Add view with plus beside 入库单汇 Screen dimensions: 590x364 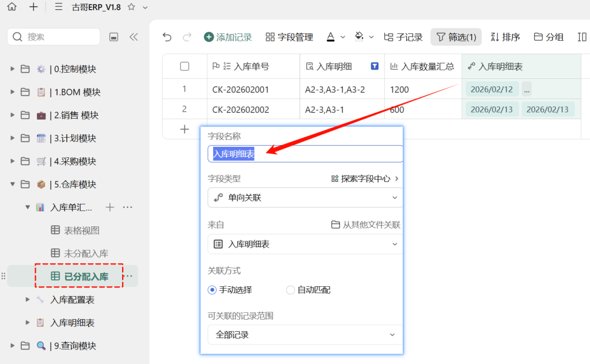(x=110, y=207)
